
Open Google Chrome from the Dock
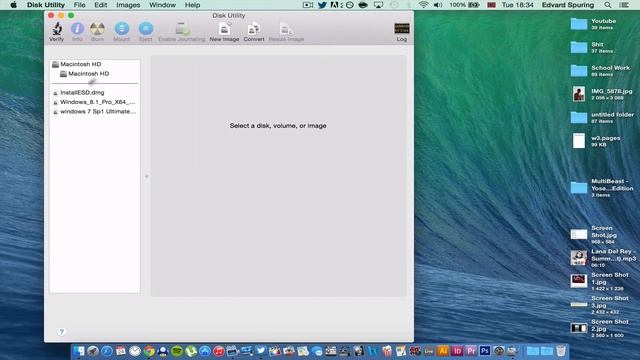pos(149,351)
